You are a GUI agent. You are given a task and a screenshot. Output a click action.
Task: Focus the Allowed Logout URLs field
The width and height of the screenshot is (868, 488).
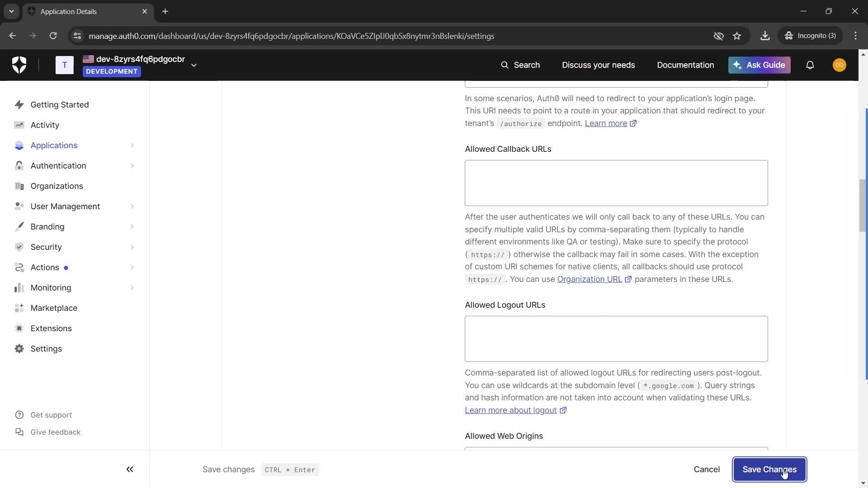click(616, 339)
